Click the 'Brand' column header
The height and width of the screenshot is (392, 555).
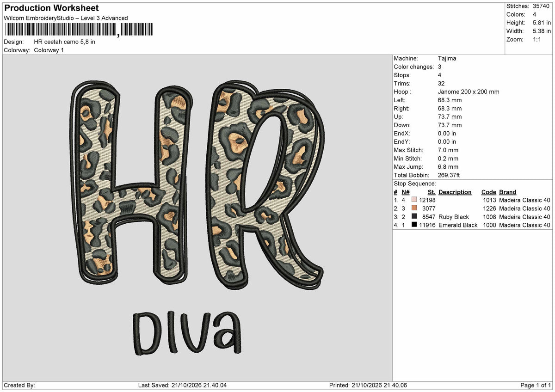pyautogui.click(x=508, y=192)
